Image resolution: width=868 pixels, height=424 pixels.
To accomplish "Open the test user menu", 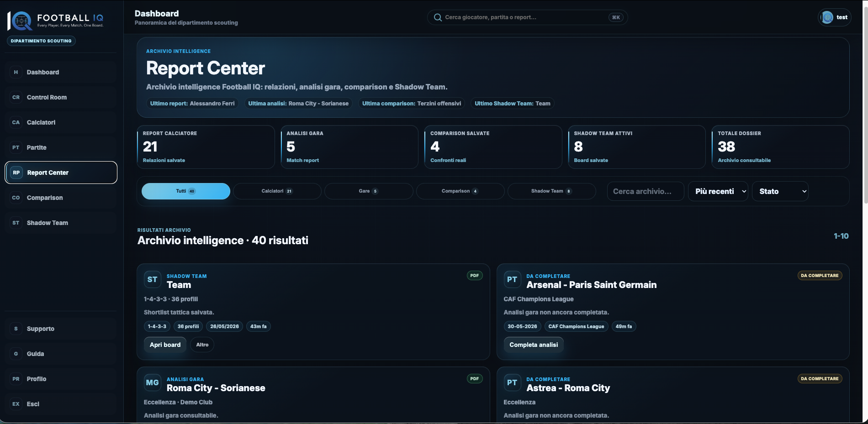I will click(834, 17).
